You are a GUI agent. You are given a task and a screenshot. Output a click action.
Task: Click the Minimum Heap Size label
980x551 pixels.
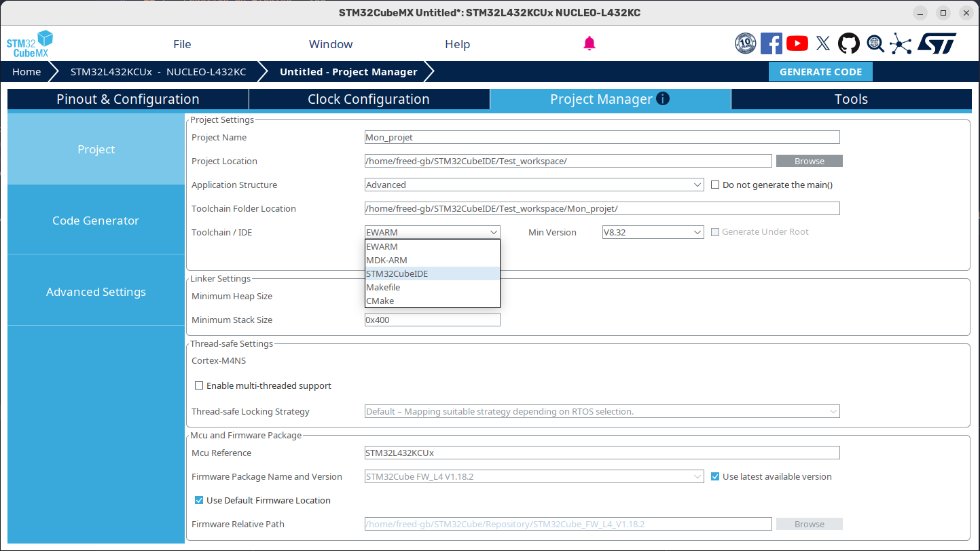[232, 296]
